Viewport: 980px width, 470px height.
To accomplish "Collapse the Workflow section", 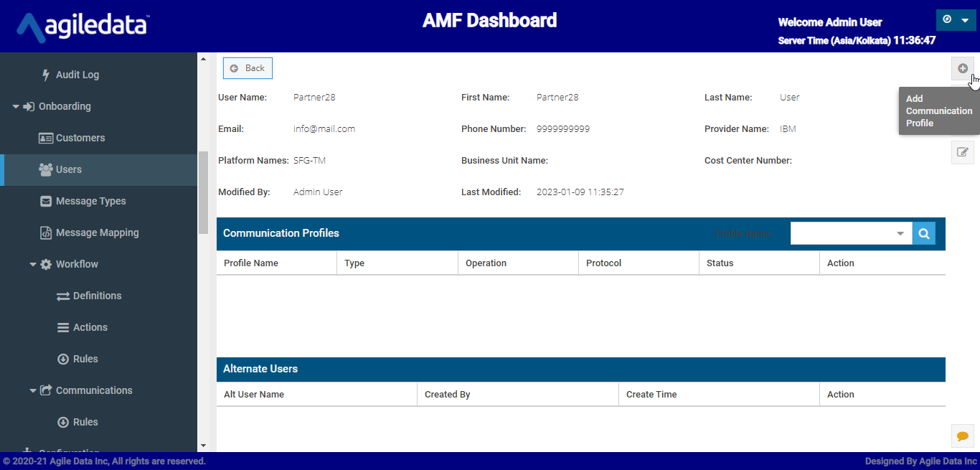I will [33, 264].
